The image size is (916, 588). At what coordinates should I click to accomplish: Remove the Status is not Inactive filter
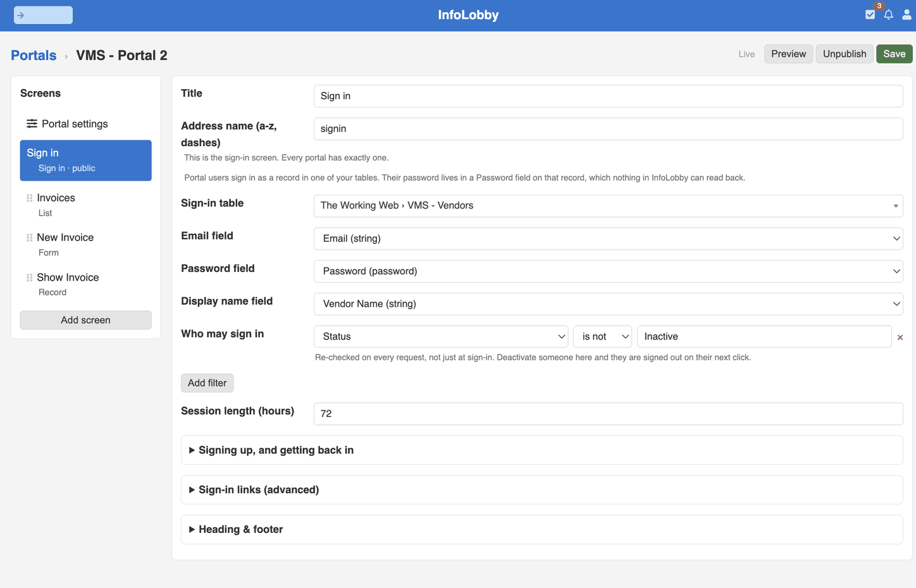900,338
